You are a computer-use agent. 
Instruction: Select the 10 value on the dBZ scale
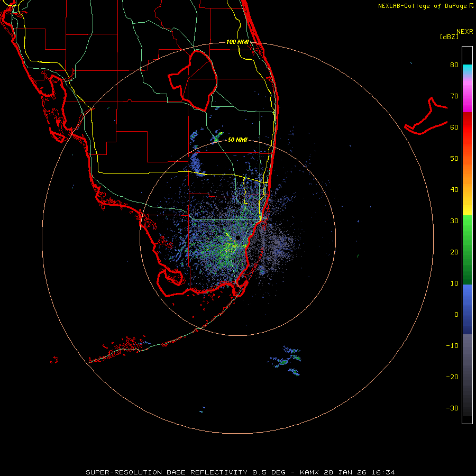coord(454,283)
